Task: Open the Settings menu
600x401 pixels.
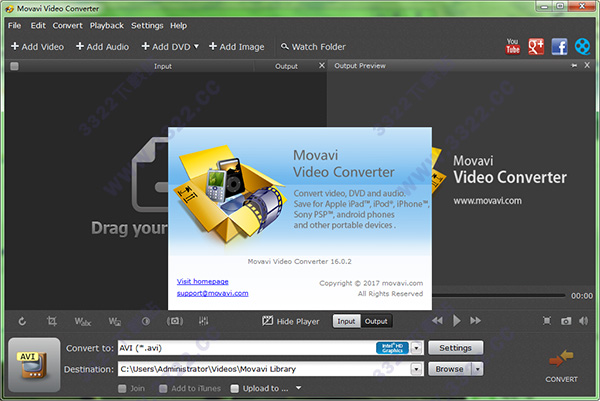Action: point(147,26)
